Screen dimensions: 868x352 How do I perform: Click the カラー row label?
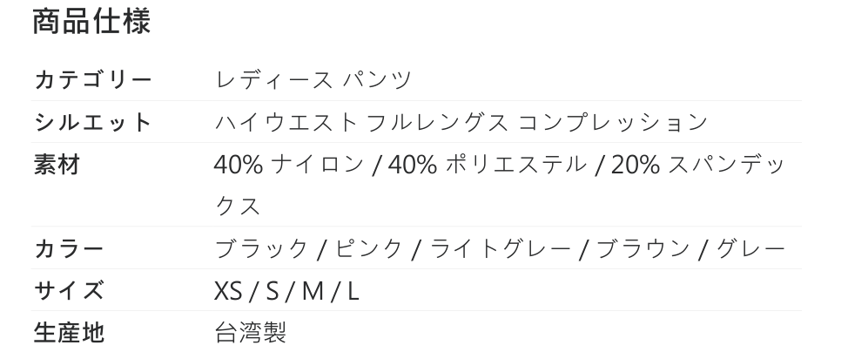coord(69,249)
